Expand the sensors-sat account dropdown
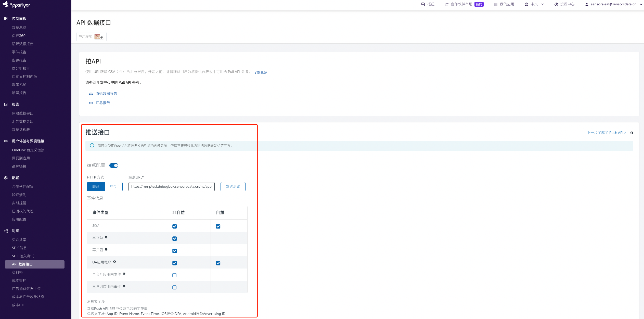 [x=641, y=4]
